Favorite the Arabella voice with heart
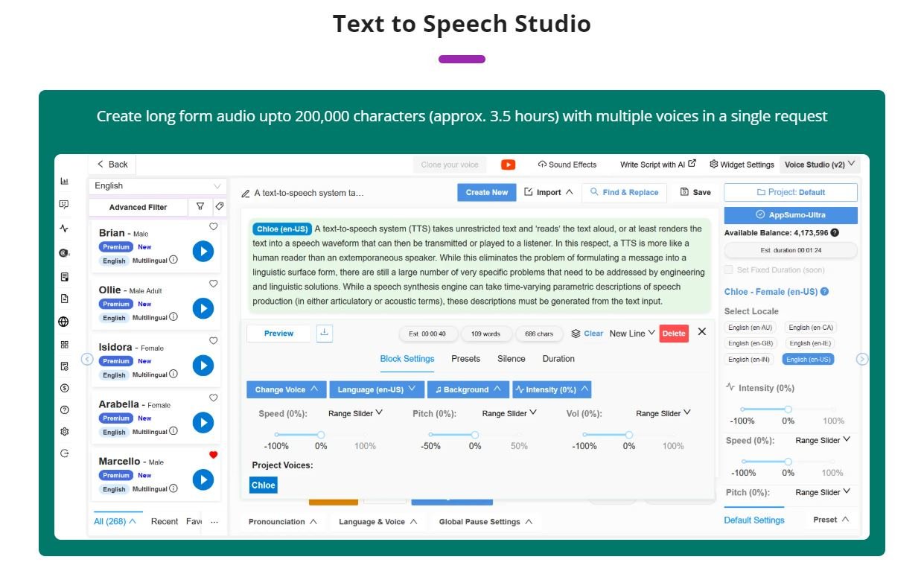Screen dimensions: 924x580 coord(213,398)
